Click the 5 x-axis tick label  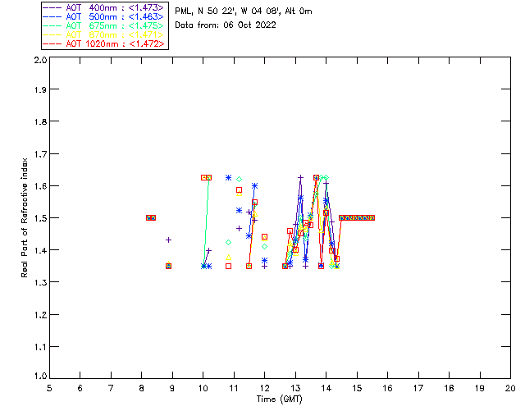pos(49,388)
